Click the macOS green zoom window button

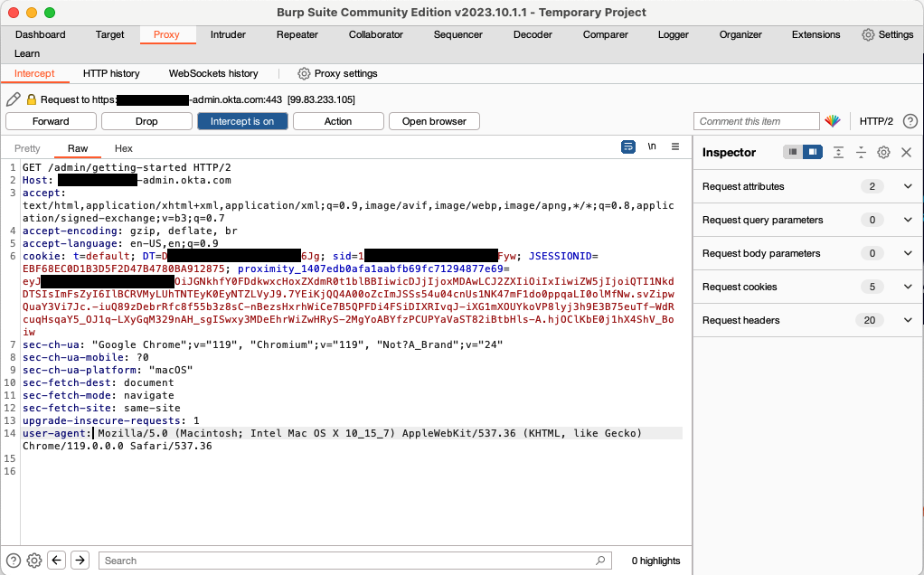(x=50, y=13)
